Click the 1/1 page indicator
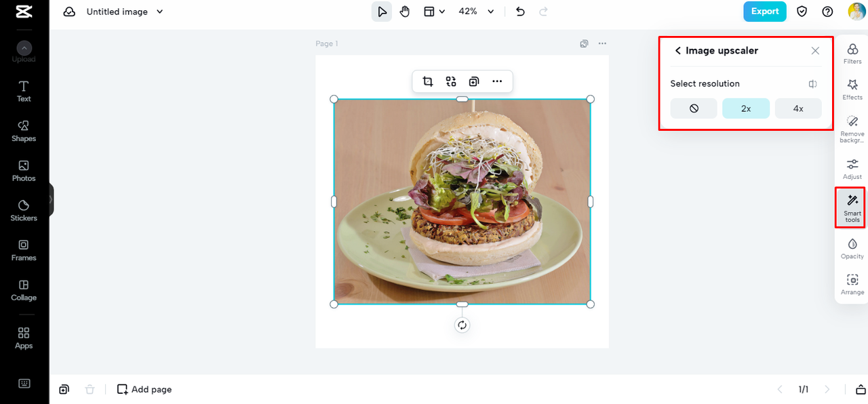 coord(804,389)
